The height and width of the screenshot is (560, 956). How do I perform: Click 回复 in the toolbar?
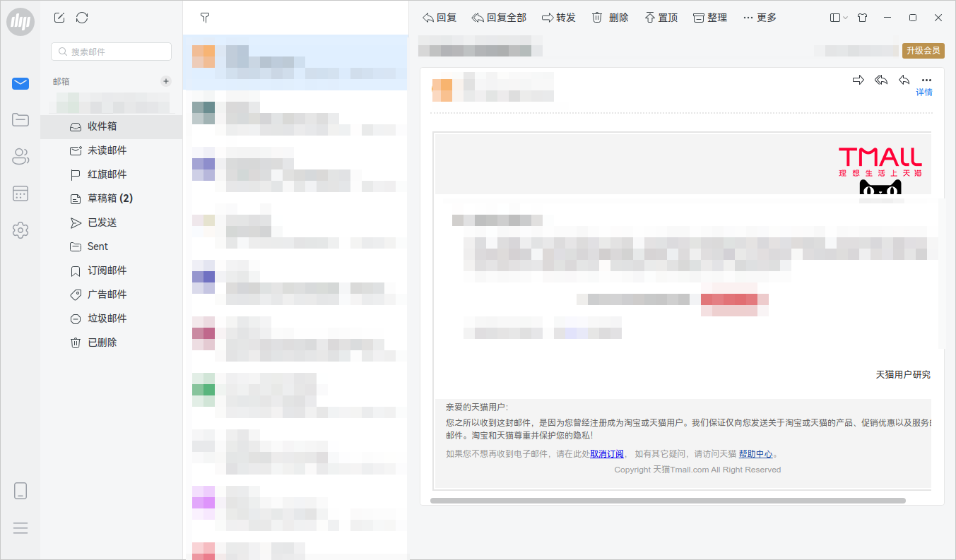439,18
